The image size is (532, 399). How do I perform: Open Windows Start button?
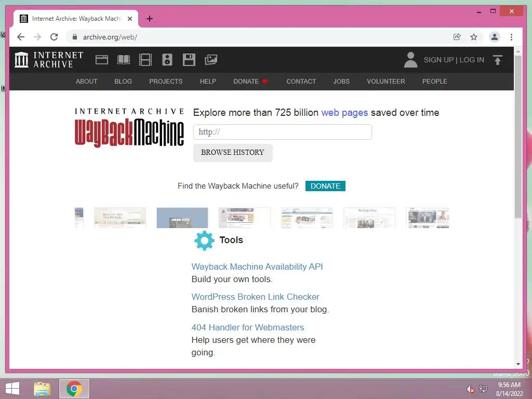click(x=12, y=389)
